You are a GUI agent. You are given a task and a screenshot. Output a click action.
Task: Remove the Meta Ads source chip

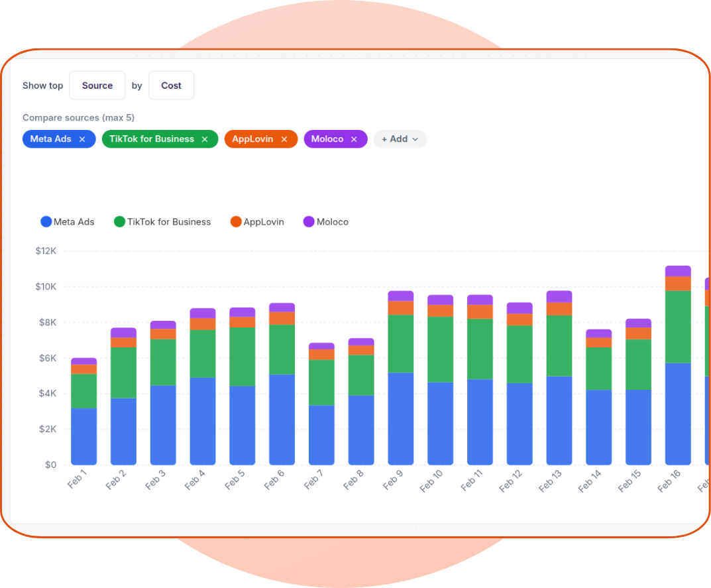[x=82, y=139]
